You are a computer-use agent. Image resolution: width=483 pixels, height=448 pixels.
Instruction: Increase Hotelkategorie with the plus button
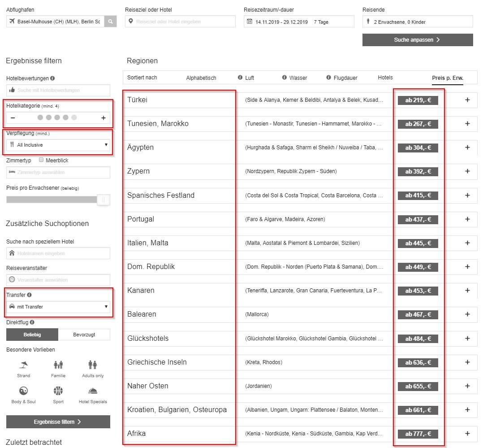(103, 118)
